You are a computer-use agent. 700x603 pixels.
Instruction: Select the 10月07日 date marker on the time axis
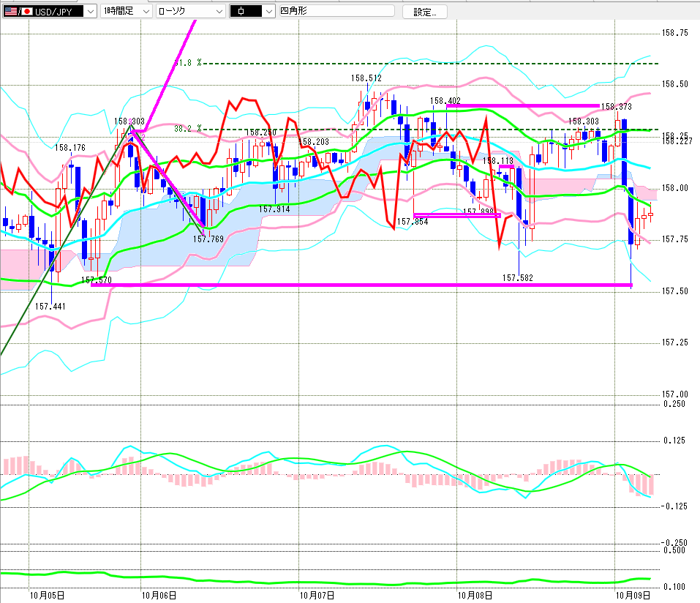(317, 596)
